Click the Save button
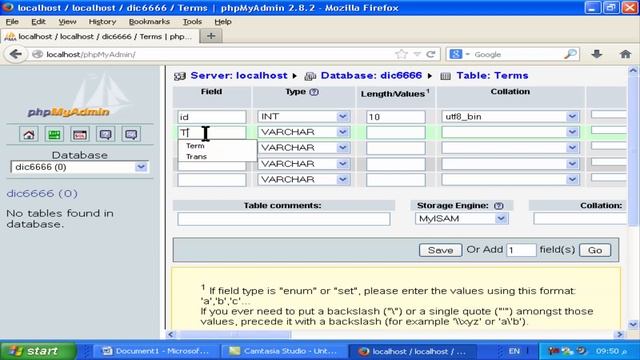 click(x=440, y=250)
